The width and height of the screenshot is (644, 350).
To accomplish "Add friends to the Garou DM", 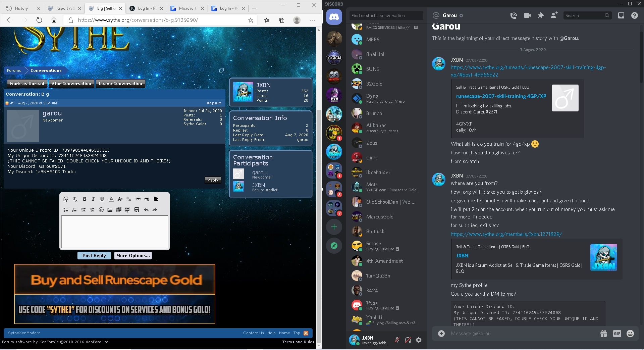I will [554, 15].
